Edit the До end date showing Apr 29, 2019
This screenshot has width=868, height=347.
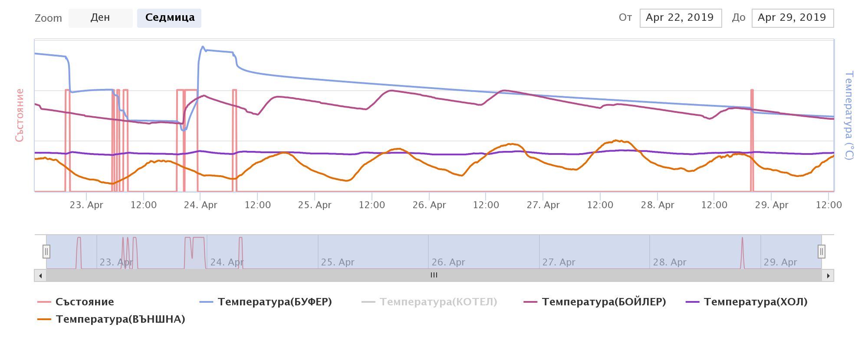click(792, 18)
